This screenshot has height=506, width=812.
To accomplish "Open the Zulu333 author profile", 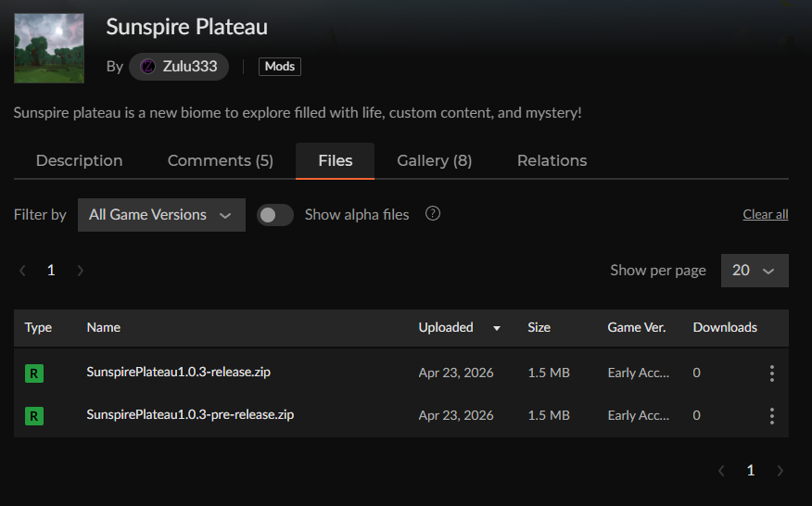I will pos(179,67).
